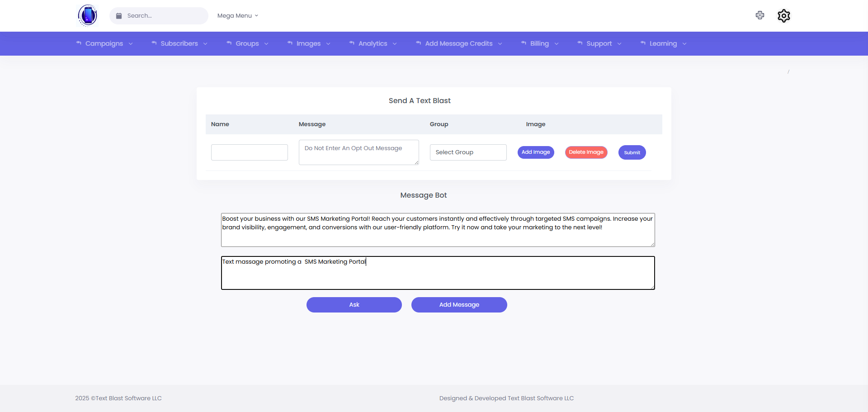Click the arrow icon before Groups
Image resolution: width=868 pixels, height=412 pixels.
tap(229, 43)
